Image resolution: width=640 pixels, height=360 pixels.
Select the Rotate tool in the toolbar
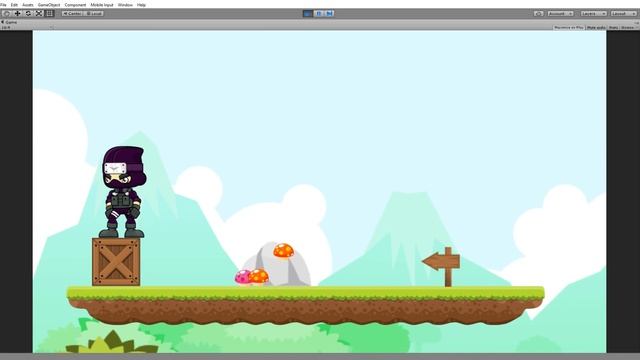click(x=28, y=13)
